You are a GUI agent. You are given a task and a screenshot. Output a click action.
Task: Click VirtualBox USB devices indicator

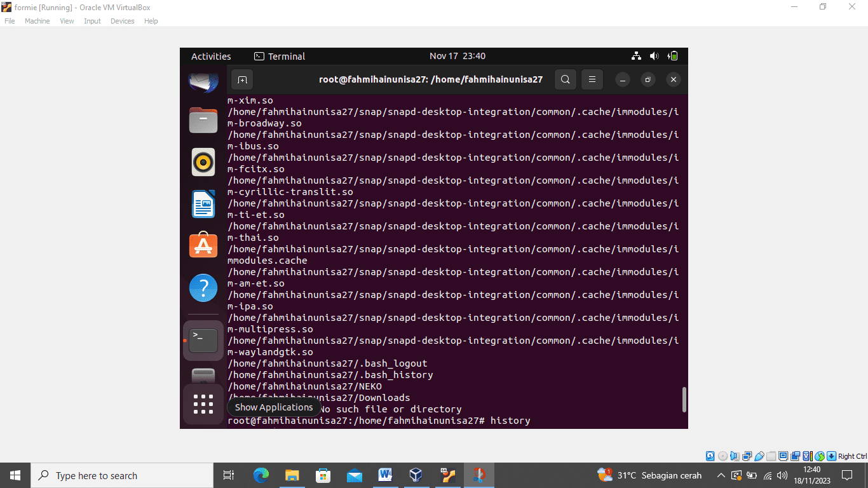(759, 456)
